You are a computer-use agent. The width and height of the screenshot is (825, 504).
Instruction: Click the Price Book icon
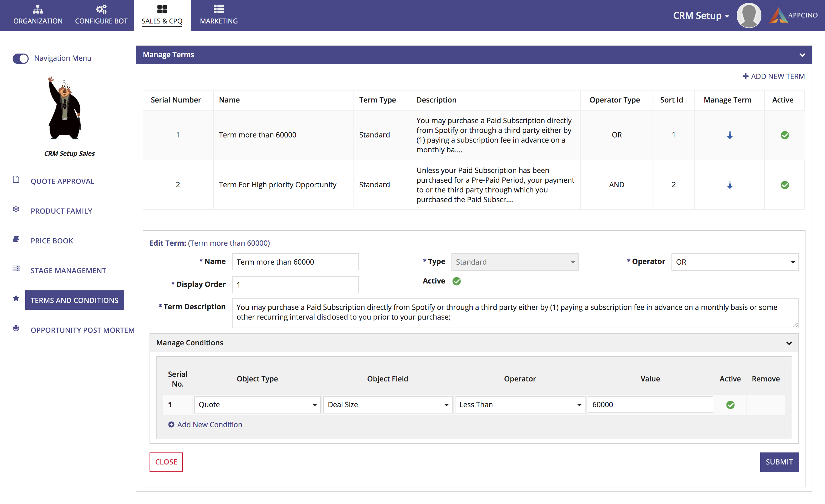coord(16,239)
